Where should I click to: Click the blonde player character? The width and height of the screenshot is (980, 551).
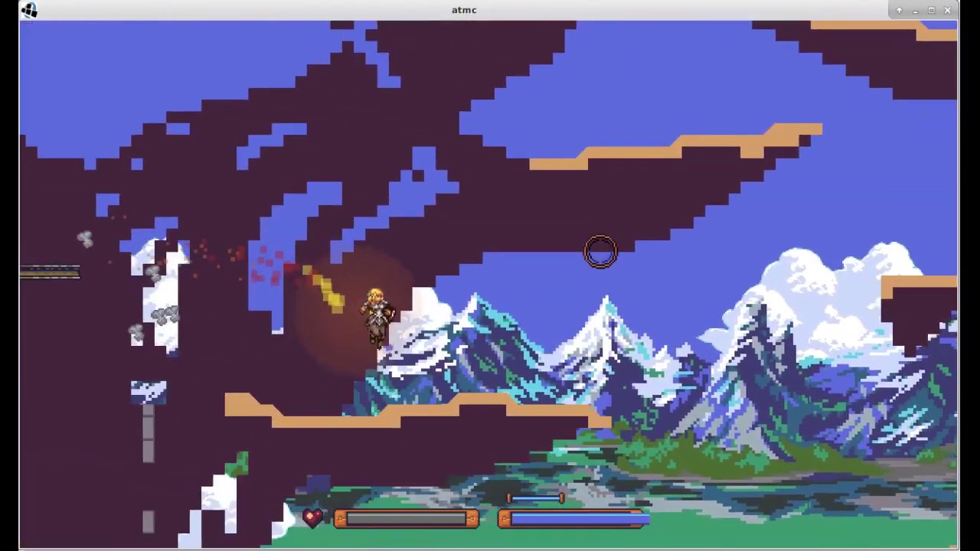click(377, 318)
